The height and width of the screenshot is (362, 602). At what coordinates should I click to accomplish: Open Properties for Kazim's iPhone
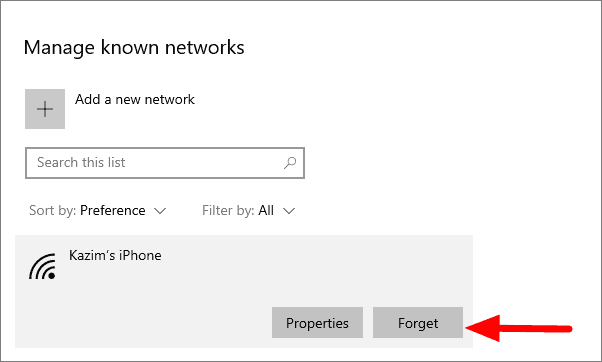317,322
